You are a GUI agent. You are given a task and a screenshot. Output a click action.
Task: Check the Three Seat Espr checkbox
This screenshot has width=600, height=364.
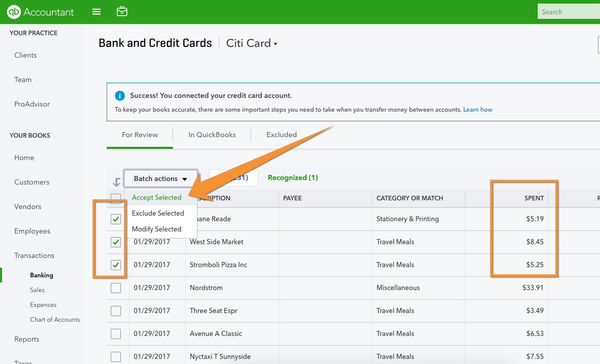point(115,311)
